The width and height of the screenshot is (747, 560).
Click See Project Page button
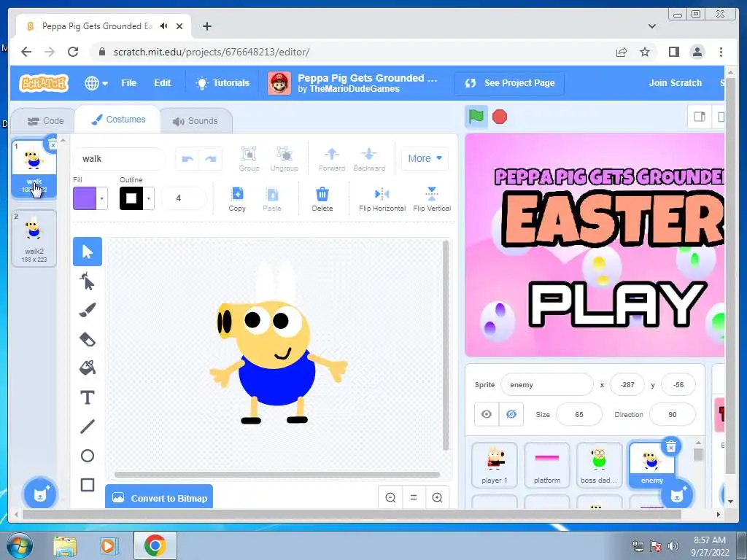tap(509, 83)
